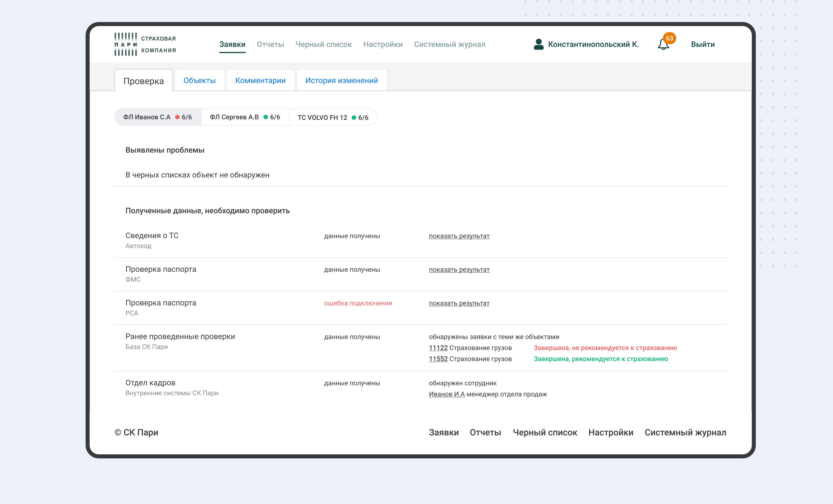Select the ФЛ Сергеев А.В segment
833x504 pixels.
245,117
